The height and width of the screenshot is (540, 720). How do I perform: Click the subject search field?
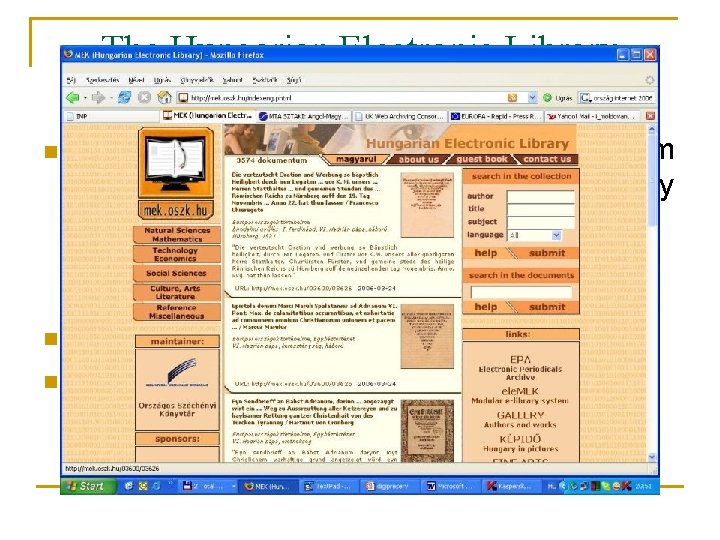[x=540, y=222]
